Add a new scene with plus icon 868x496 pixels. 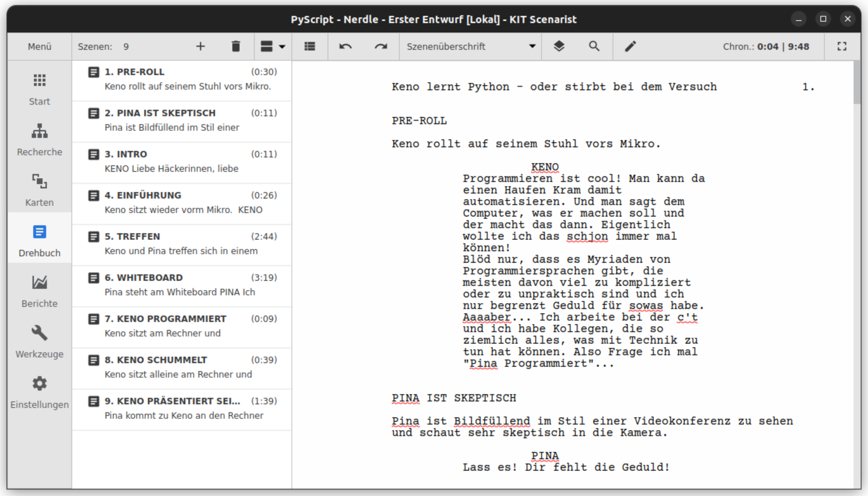point(200,47)
